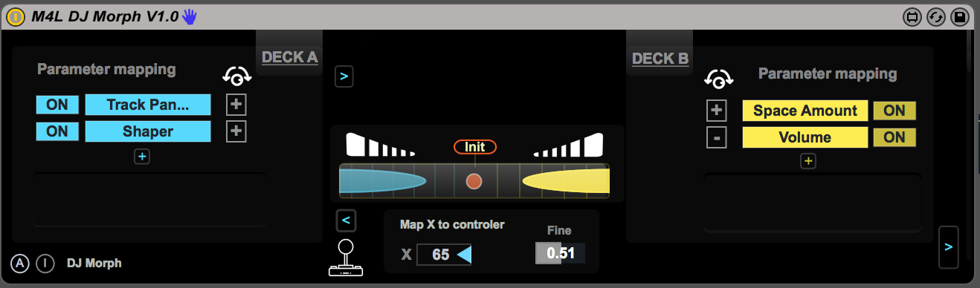
Task: Toggle ON for Shaper mapping
Action: 57,131
